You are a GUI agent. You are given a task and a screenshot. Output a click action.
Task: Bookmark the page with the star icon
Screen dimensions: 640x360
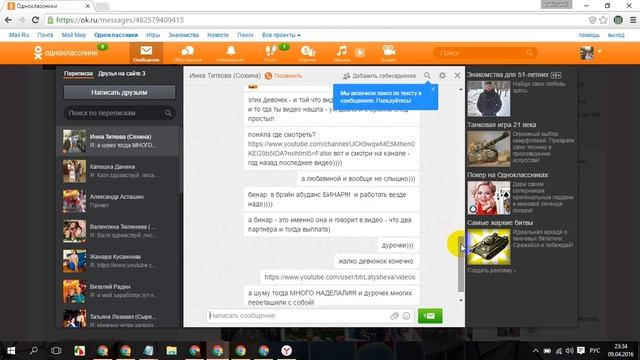603,20
